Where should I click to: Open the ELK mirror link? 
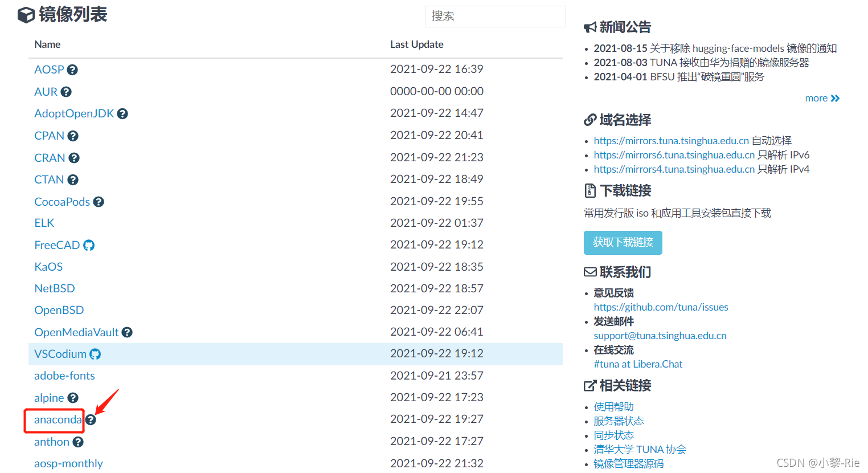[x=44, y=223]
